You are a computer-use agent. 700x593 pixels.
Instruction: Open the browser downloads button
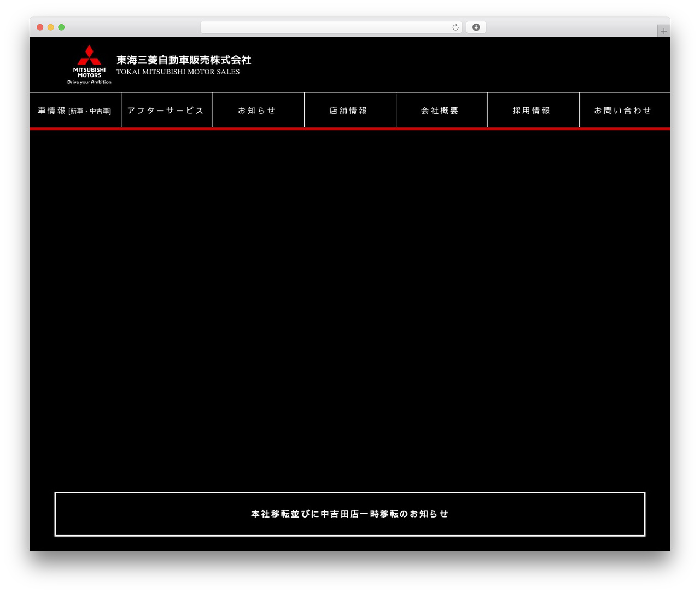[476, 27]
